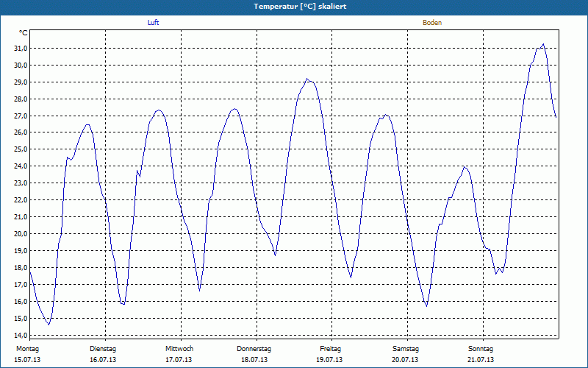Click the 30,0 y-axis label
This screenshot has width=588, height=368.
click(21, 65)
